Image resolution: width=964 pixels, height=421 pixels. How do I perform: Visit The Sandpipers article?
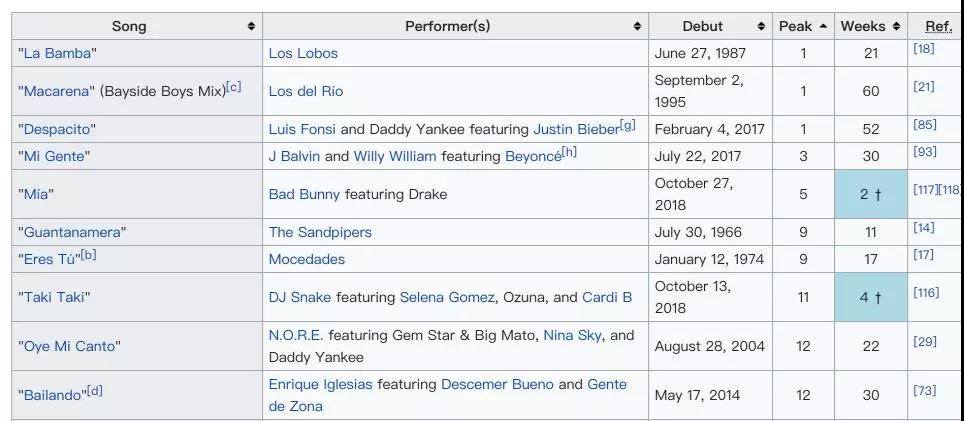click(320, 232)
